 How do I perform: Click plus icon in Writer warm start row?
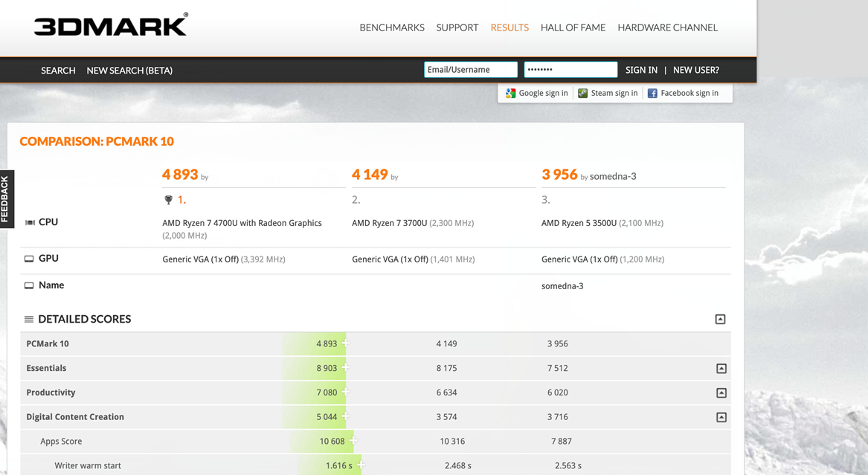tap(361, 465)
